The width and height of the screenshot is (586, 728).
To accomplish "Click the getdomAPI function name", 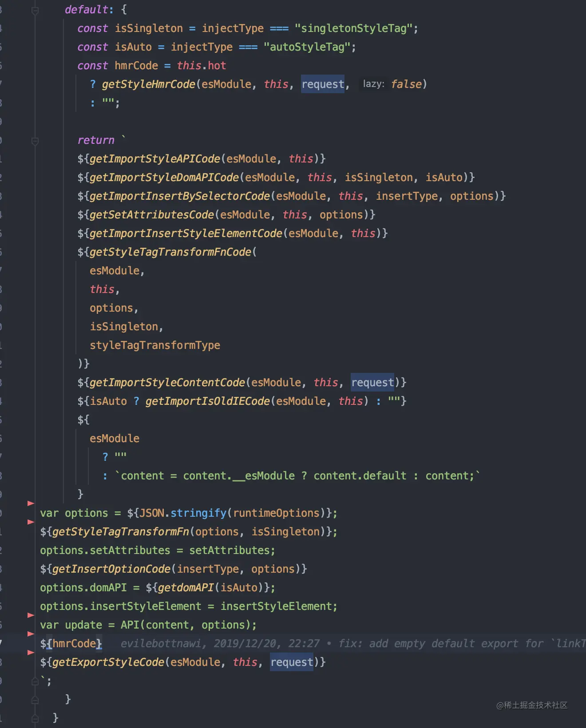I will click(x=186, y=587).
